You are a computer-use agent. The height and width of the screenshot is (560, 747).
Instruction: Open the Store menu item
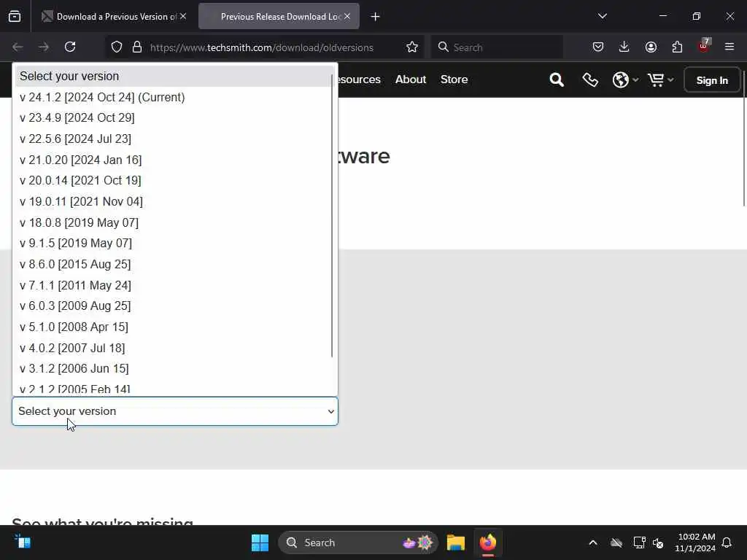coord(454,79)
